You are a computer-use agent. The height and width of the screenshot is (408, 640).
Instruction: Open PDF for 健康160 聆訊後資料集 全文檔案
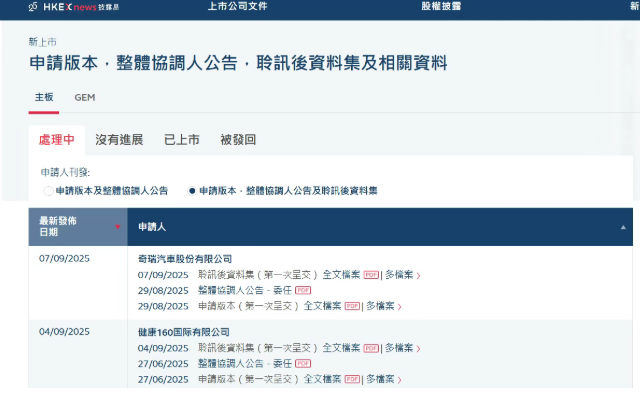click(371, 348)
